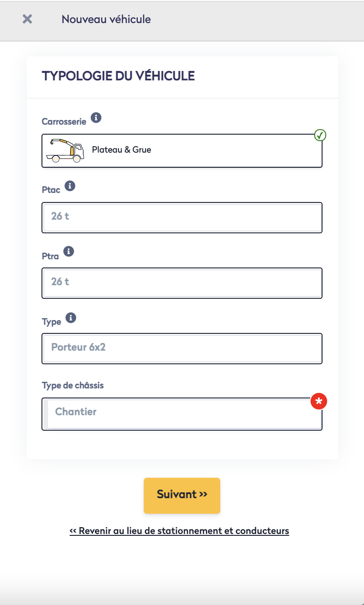Click the Typologie du véhicule section heading
Viewport: 364px width, 605px height.
(118, 76)
